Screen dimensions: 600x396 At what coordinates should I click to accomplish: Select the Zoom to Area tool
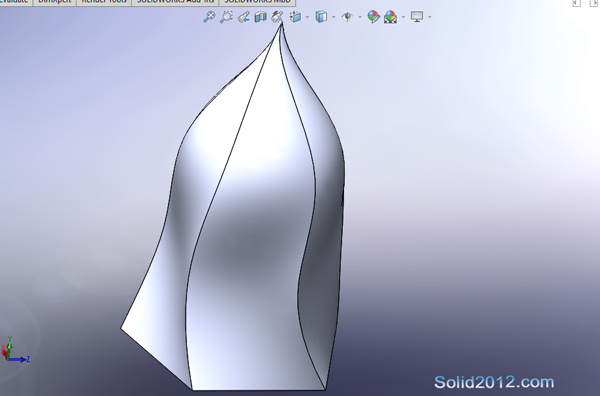pos(227,17)
